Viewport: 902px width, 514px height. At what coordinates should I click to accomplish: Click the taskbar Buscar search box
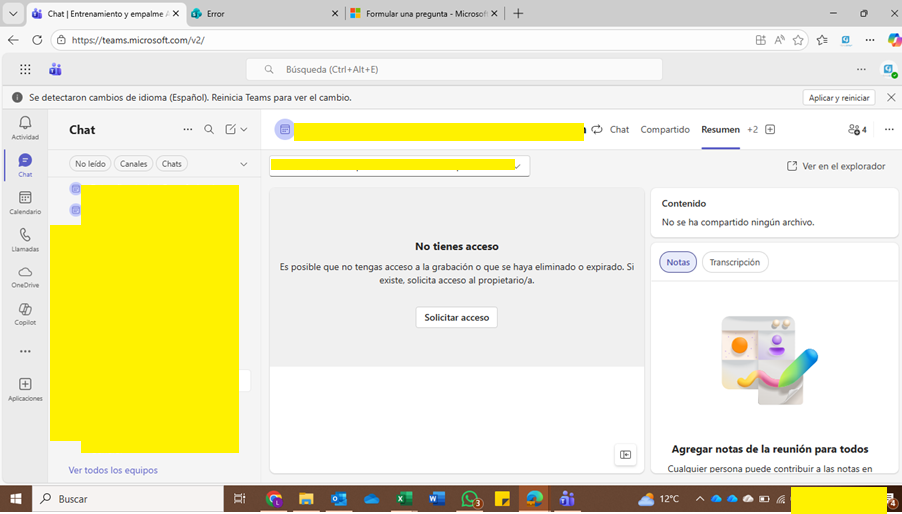128,499
